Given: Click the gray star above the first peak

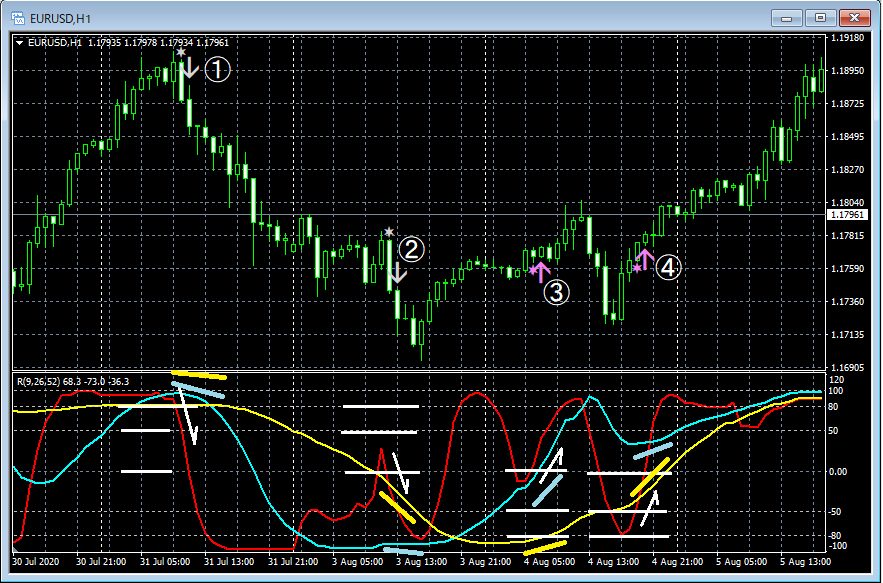Looking at the screenshot, I should point(180,52).
